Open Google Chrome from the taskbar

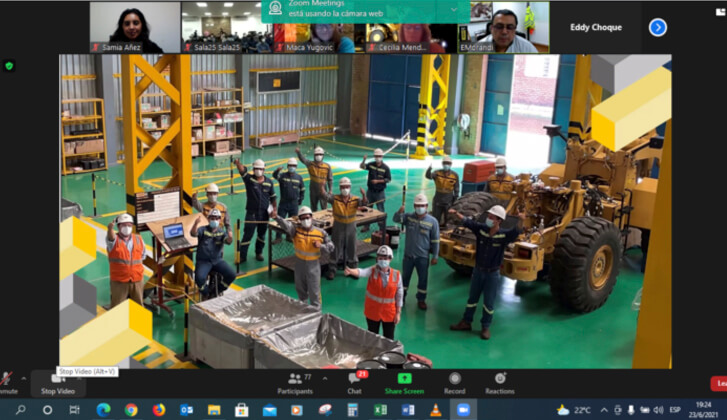(131, 410)
